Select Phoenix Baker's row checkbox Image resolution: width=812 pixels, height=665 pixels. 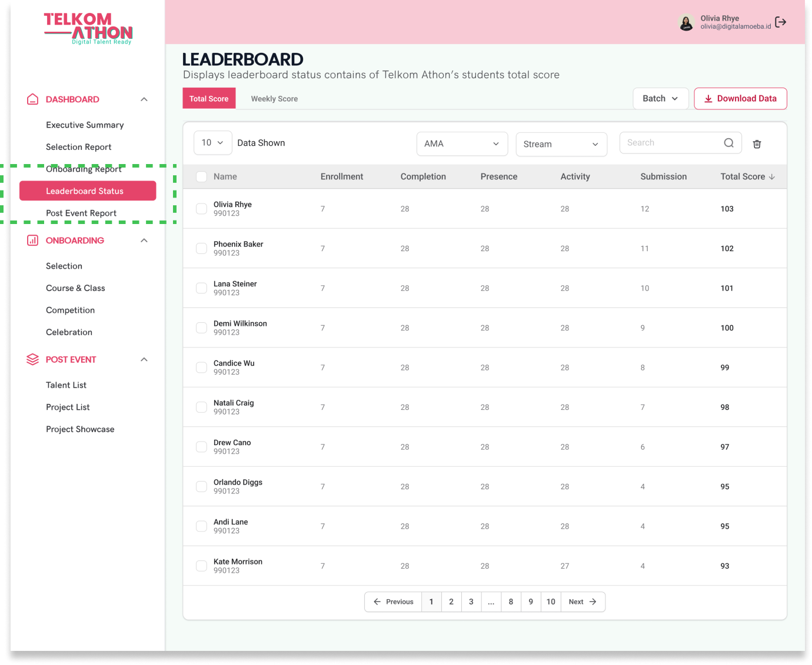[x=201, y=248]
